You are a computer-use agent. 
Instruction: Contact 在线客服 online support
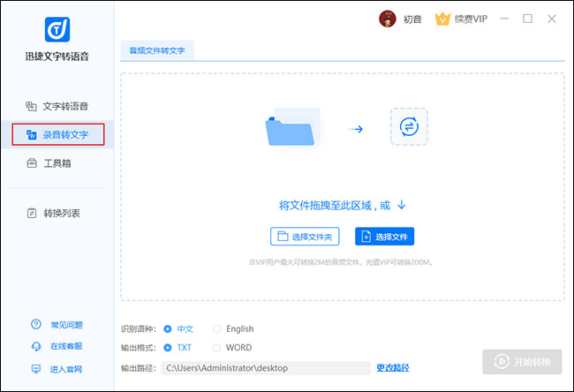click(x=66, y=346)
